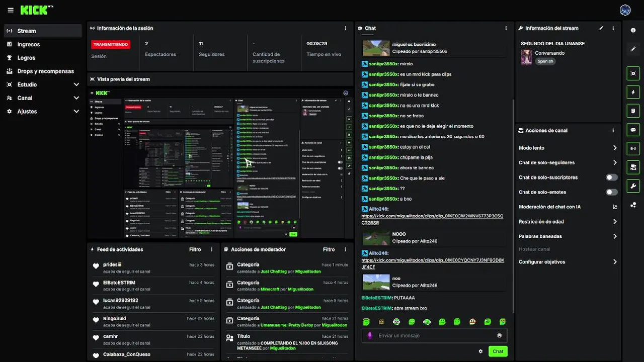Click the lucas92929192 follow entry in activity feed
644x362 pixels.
[x=153, y=304]
